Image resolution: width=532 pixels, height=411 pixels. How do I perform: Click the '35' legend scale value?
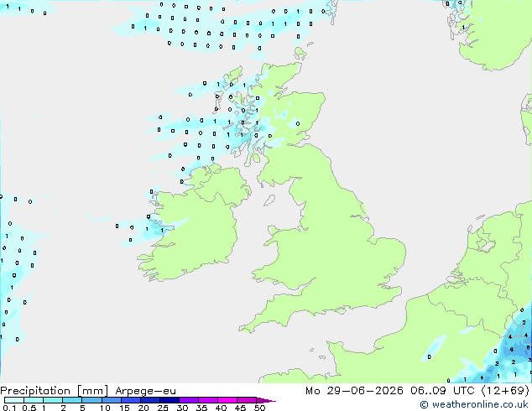pyautogui.click(x=201, y=408)
